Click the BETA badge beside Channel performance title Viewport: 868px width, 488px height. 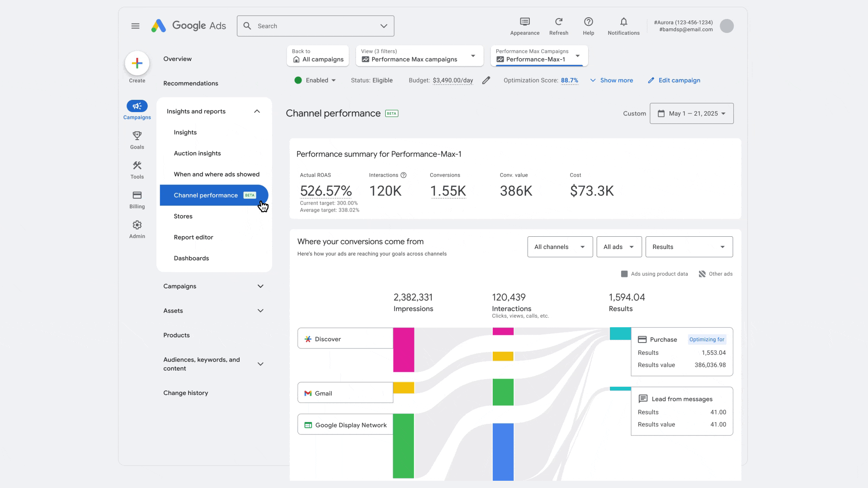click(392, 113)
